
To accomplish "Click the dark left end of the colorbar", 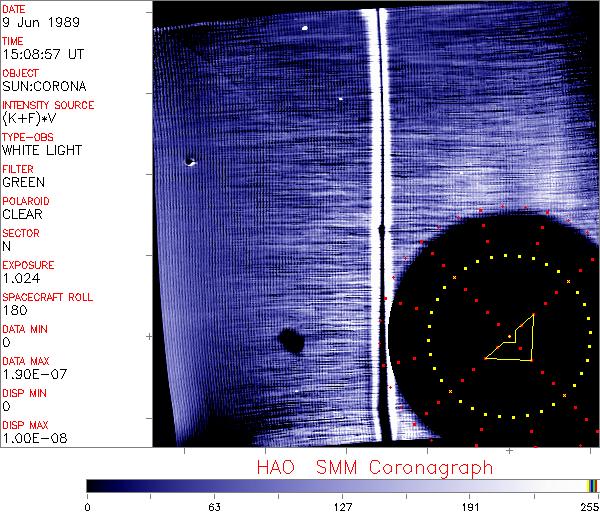I will coord(96,485).
